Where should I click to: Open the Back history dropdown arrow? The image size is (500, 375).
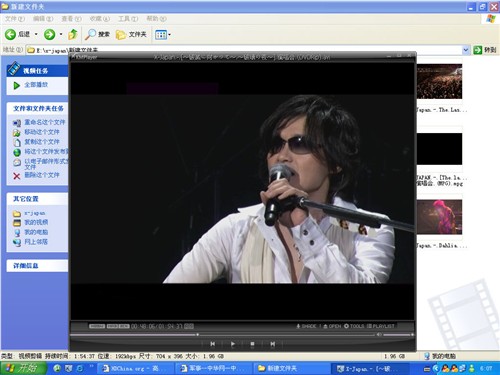point(36,34)
